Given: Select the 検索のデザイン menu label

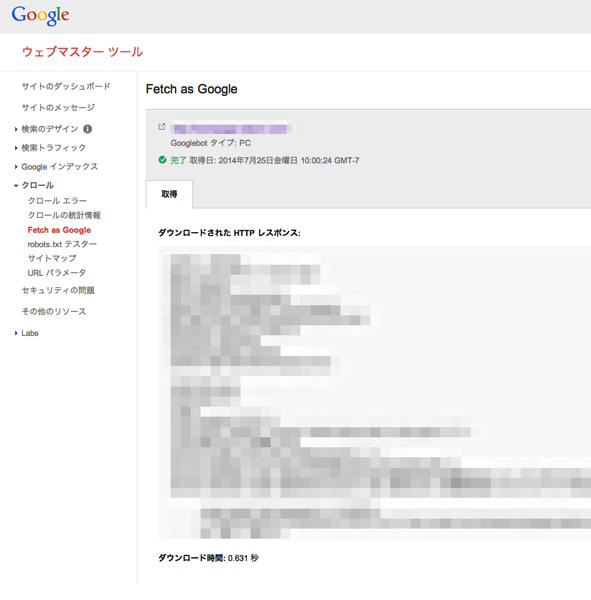Looking at the screenshot, I should tap(50, 129).
